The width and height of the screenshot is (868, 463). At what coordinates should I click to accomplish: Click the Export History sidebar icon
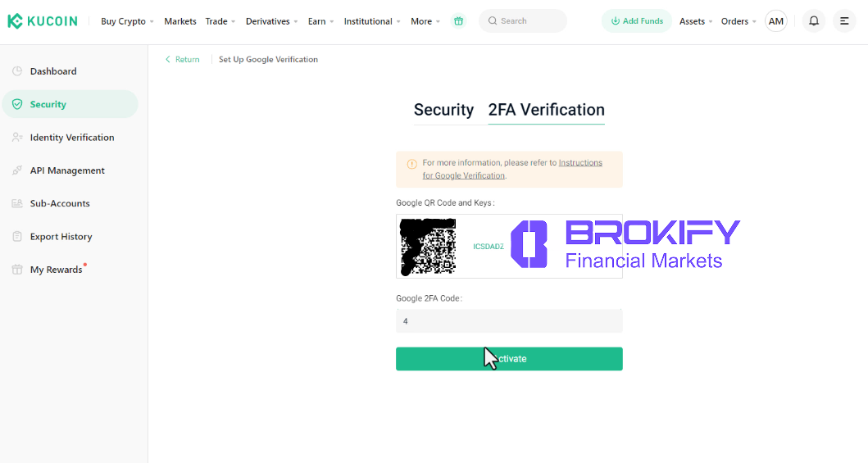17,237
